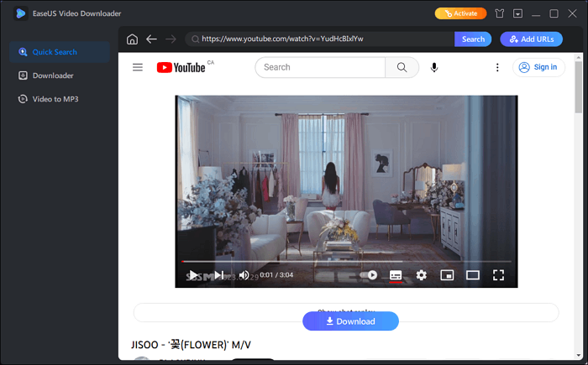Click the video progress bar
Viewport: 588px width, 365px height.
336,262
